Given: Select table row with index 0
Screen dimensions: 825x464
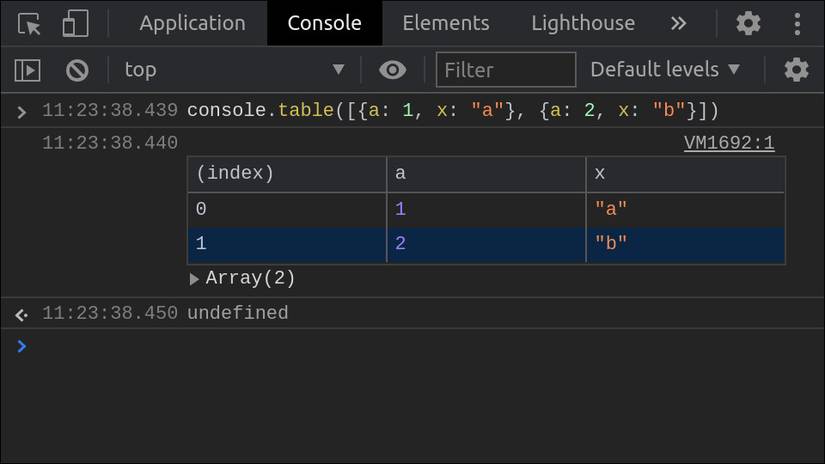Looking at the screenshot, I should 286,210.
